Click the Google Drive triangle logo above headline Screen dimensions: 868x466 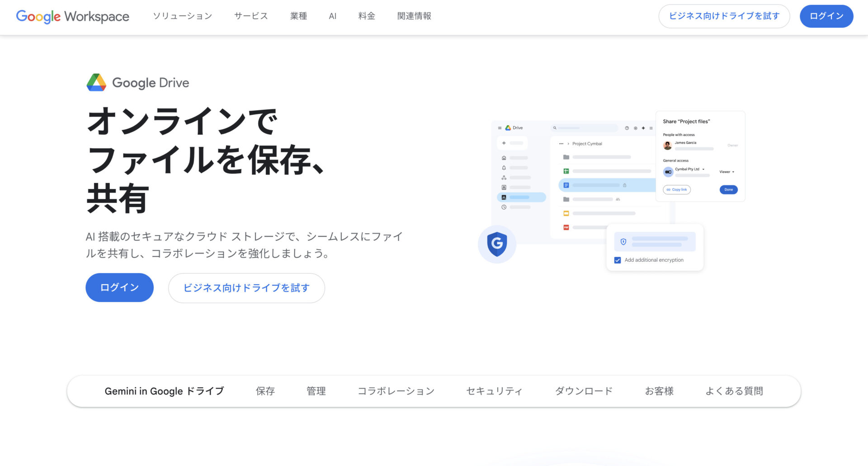click(96, 82)
